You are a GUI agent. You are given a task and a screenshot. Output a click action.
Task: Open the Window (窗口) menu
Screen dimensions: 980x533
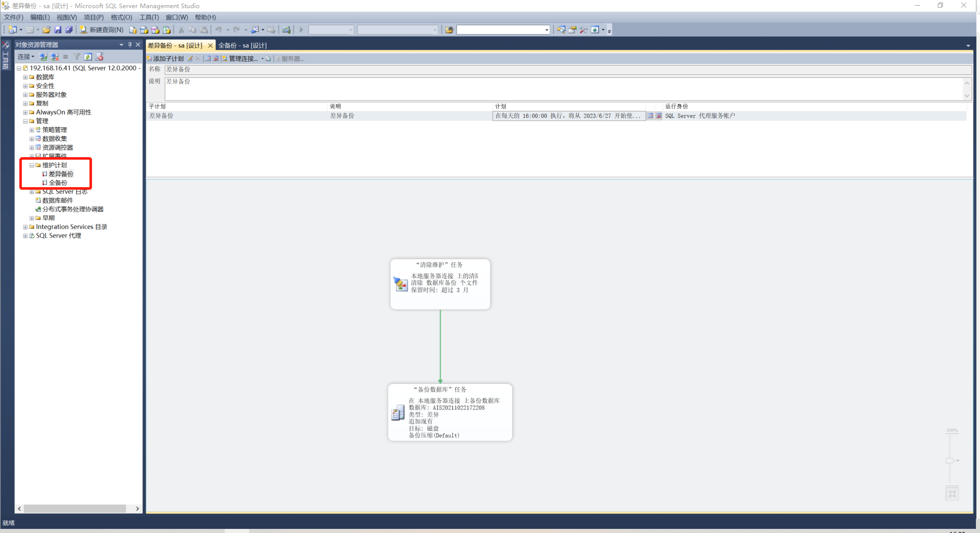[x=177, y=17]
